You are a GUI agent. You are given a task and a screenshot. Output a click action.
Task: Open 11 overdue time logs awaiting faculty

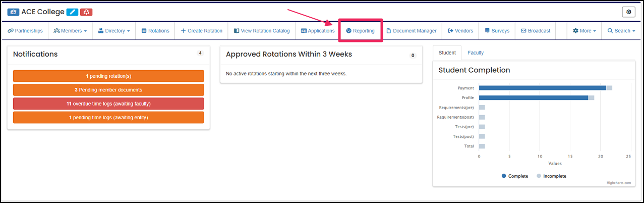(108, 104)
